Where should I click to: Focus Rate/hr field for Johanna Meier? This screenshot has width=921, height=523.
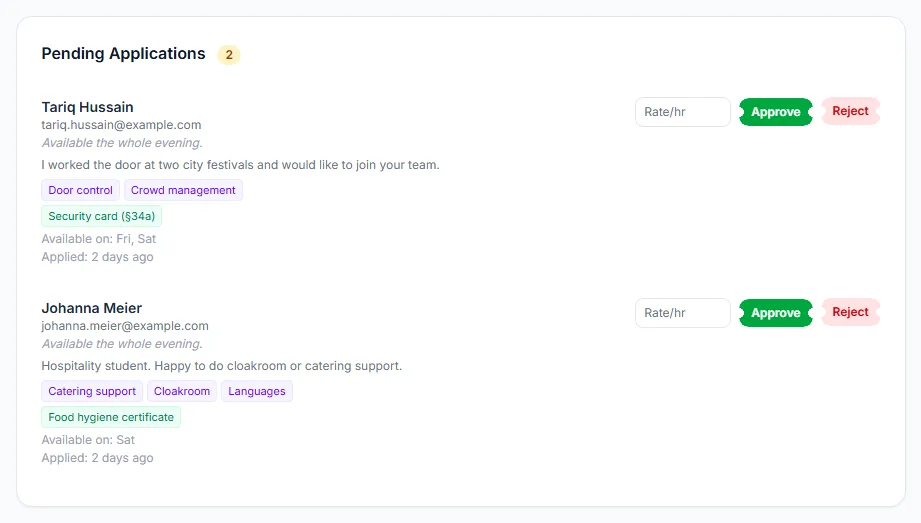point(683,313)
